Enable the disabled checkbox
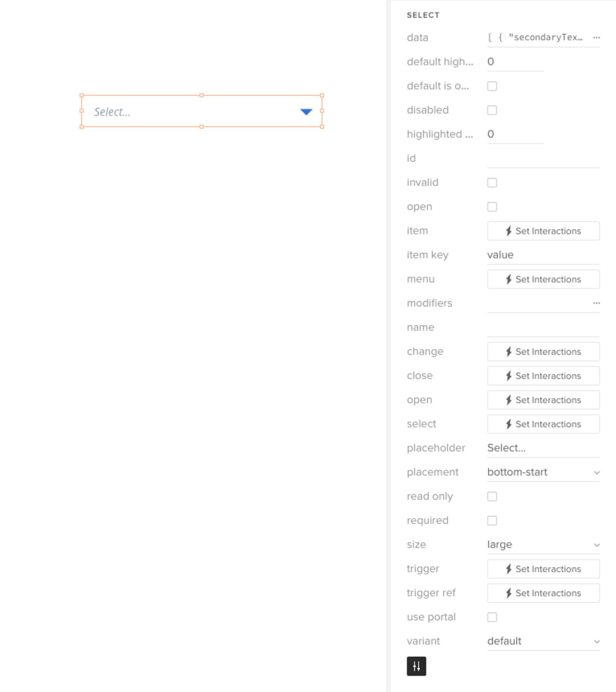Screen dimensions: 616x692 point(491,110)
